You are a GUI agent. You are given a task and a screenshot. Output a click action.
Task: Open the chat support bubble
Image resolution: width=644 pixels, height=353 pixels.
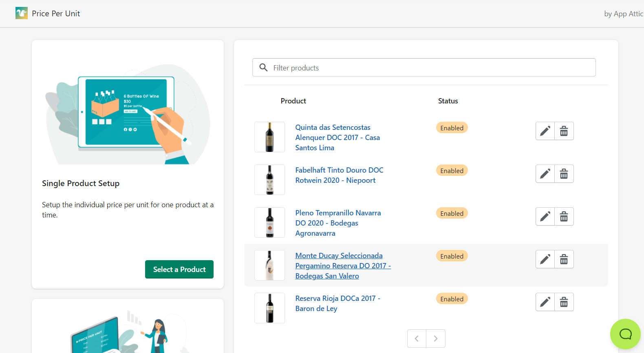tap(625, 334)
